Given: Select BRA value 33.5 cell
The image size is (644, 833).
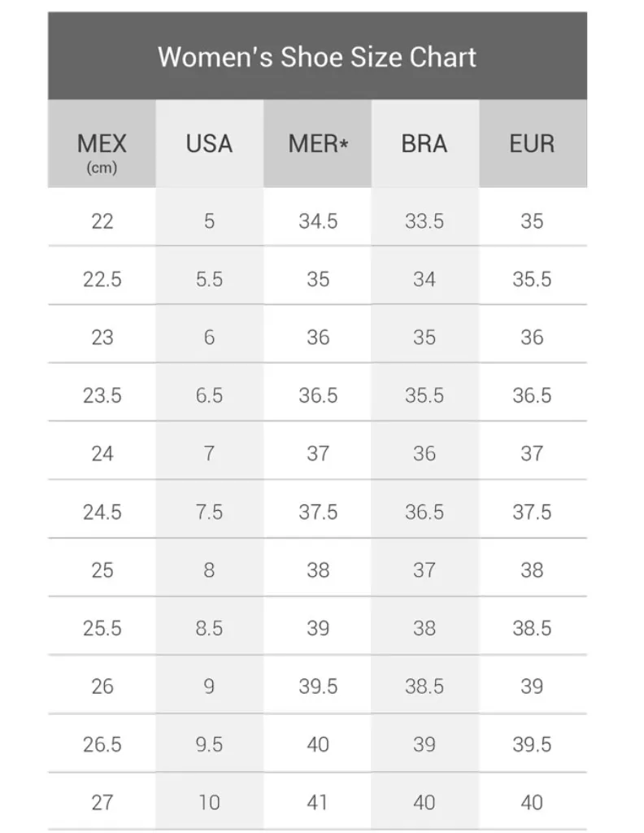Looking at the screenshot, I should point(424,221).
